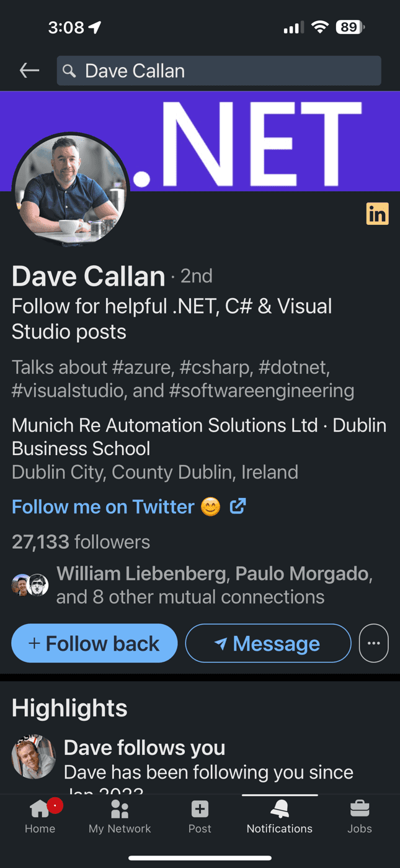
Task: Click the gold LinkedIn Premium badge
Action: [x=377, y=214]
